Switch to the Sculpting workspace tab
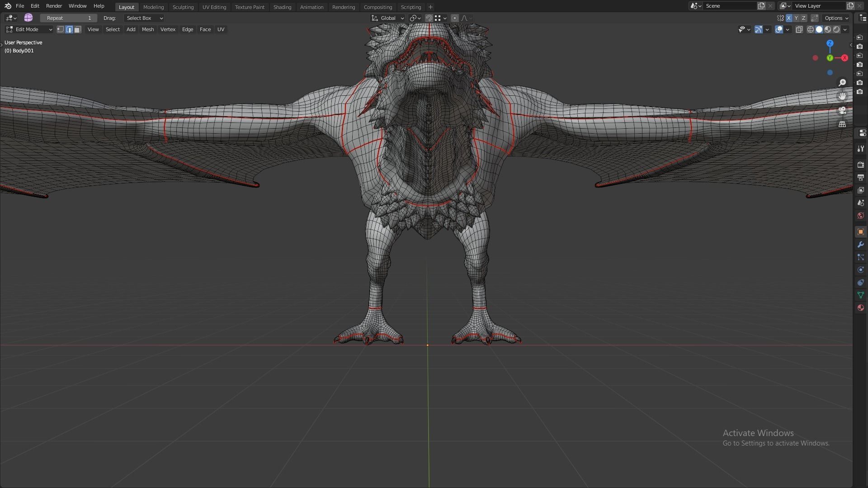Screen dimensions: 868x488 click(x=183, y=7)
